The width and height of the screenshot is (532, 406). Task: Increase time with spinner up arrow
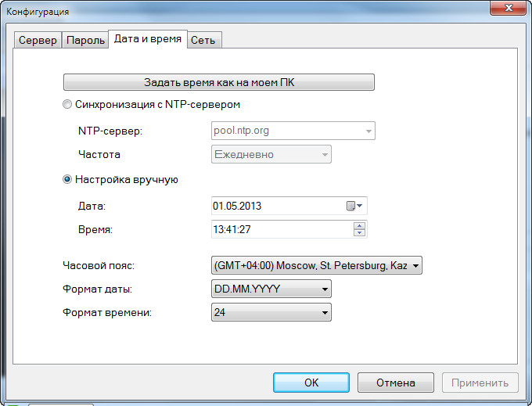[x=359, y=226]
